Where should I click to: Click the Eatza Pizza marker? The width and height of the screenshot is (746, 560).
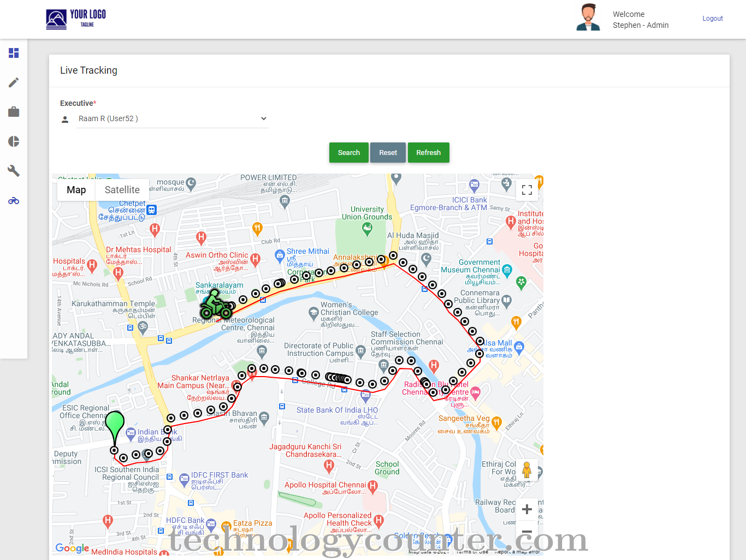tap(226, 527)
